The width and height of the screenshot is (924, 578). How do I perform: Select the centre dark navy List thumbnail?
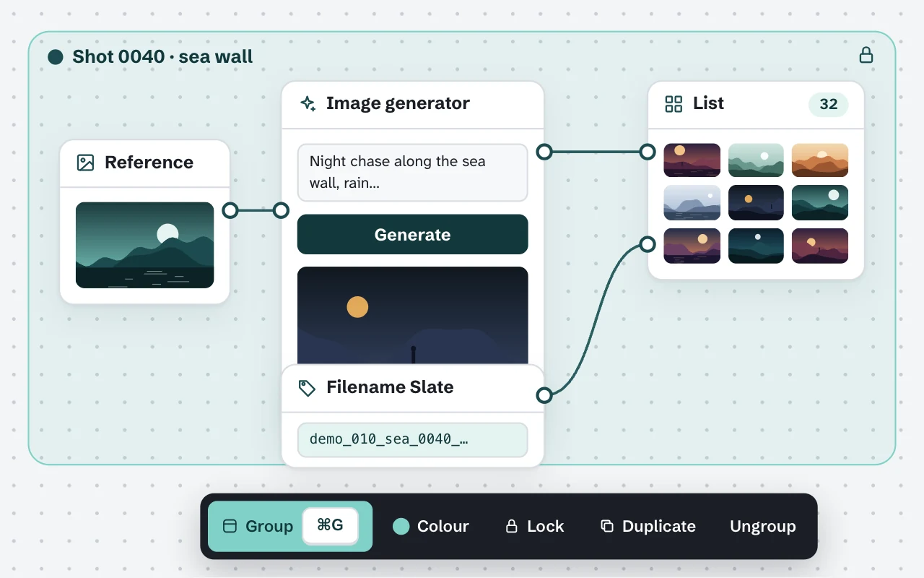[756, 202]
